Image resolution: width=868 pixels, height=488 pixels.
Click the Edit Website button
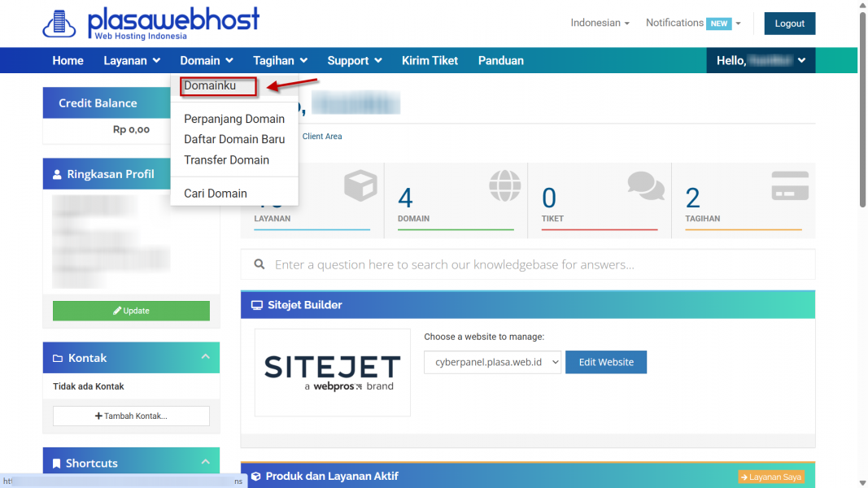(x=605, y=362)
